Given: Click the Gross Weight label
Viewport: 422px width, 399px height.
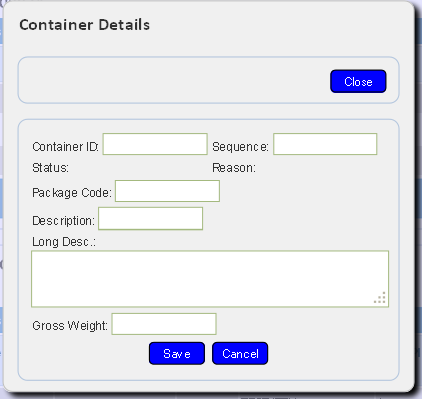Looking at the screenshot, I should click(70, 325).
